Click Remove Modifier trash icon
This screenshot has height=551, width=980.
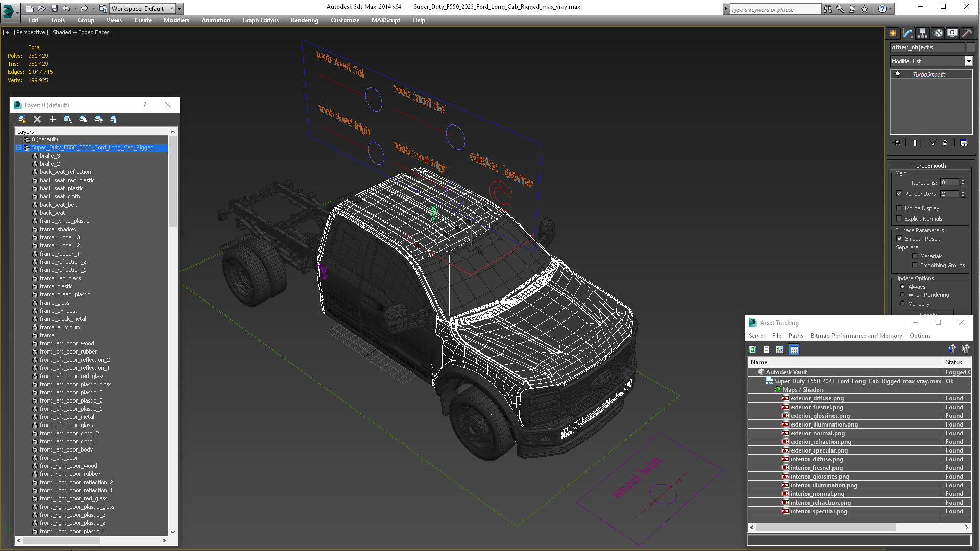click(x=945, y=143)
